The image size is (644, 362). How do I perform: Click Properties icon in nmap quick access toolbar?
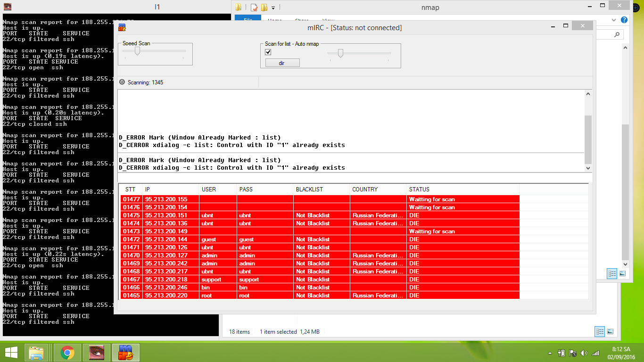tap(254, 7)
